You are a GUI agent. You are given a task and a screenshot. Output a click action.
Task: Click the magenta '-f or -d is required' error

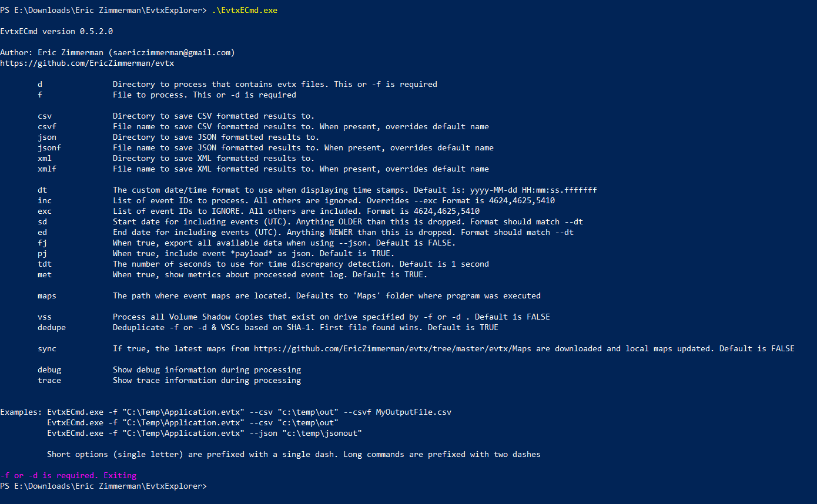(x=68, y=476)
